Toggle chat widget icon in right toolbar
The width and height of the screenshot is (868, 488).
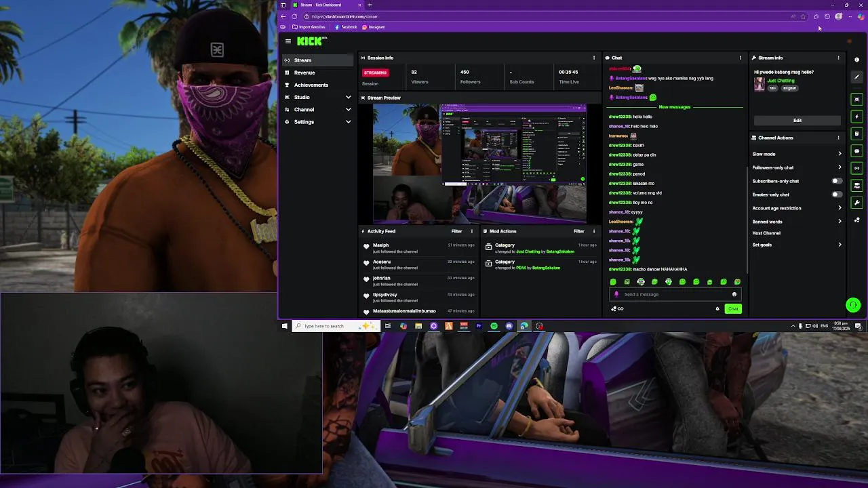click(857, 151)
